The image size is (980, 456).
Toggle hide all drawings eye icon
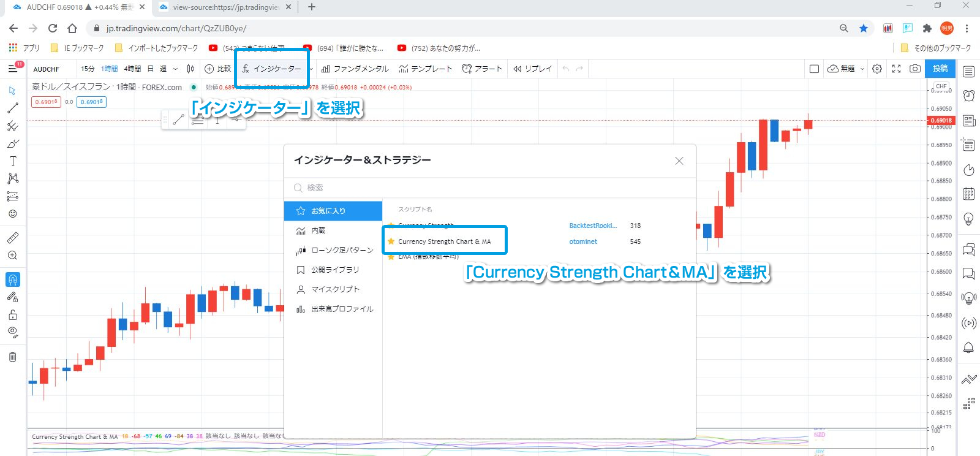coord(12,333)
